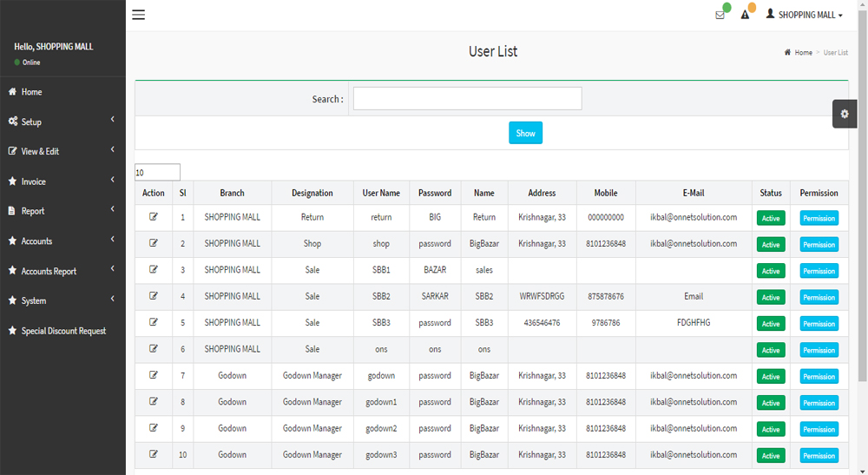Expand the Invoice sidebar menu

pyautogui.click(x=62, y=181)
